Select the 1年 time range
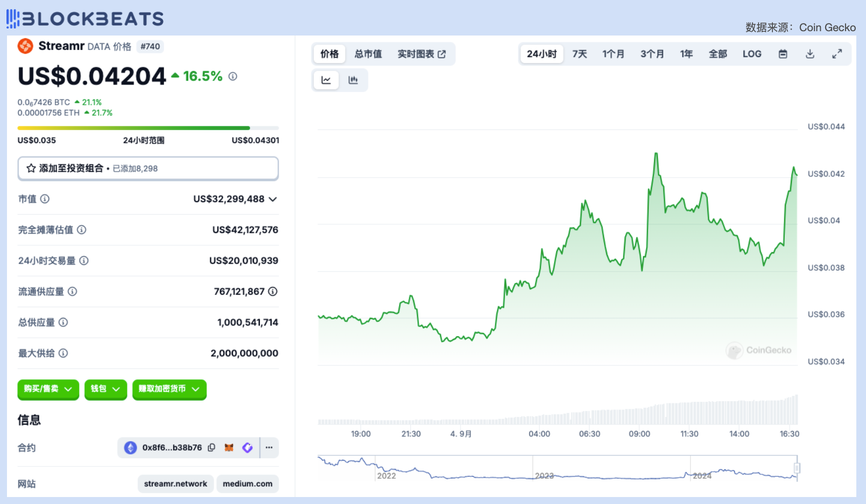The height and width of the screenshot is (504, 866). click(686, 54)
